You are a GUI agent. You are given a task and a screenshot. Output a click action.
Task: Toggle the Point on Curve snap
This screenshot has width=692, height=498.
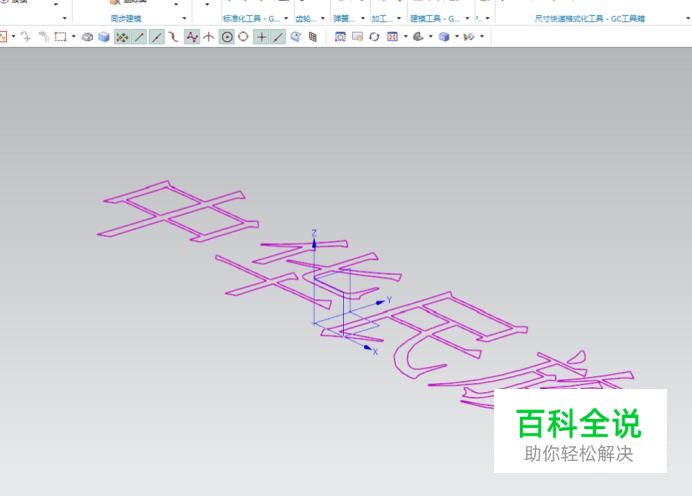278,37
